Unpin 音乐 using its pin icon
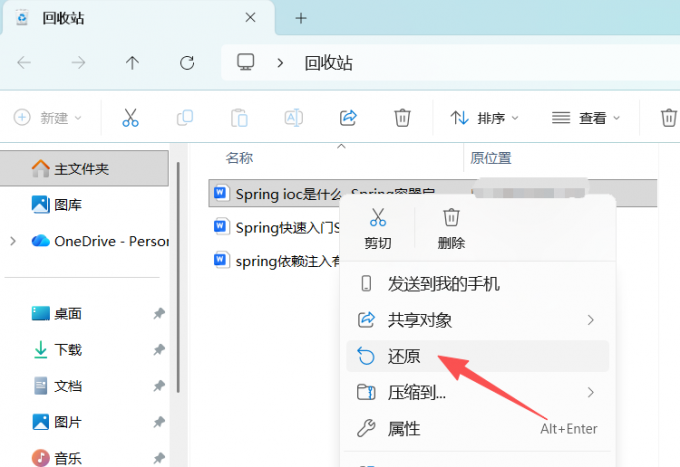The height and width of the screenshot is (467, 680). click(159, 458)
